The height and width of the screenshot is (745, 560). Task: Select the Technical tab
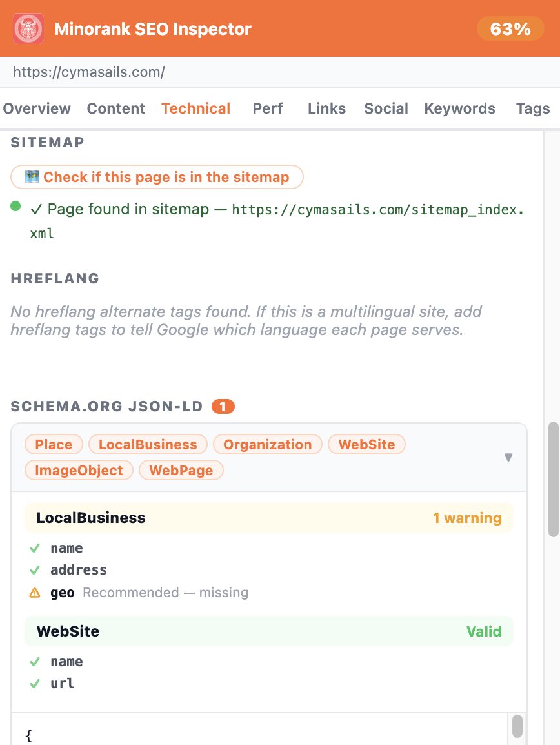point(195,108)
